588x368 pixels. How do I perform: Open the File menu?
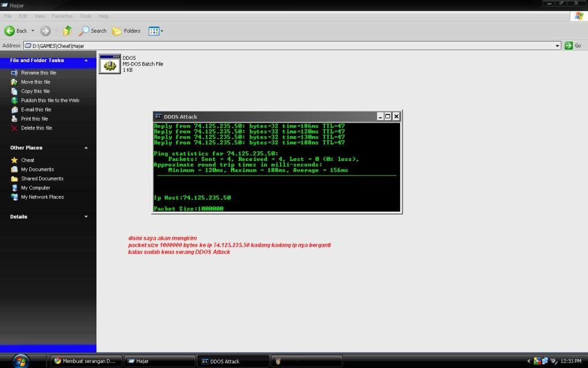pos(8,16)
